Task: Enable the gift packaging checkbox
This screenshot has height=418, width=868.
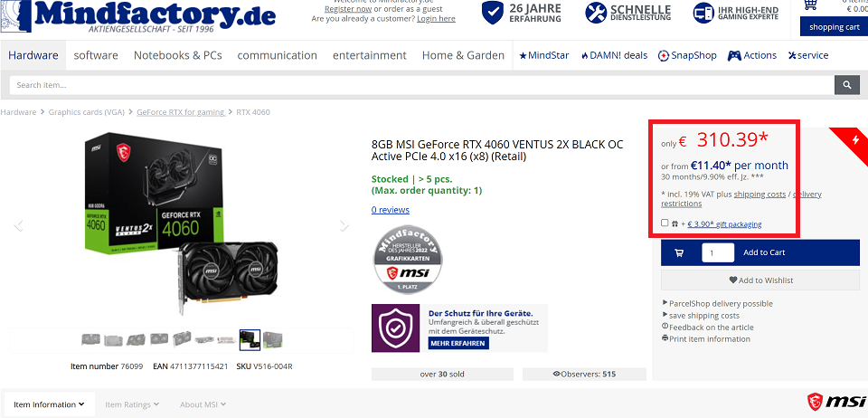Action: [665, 223]
